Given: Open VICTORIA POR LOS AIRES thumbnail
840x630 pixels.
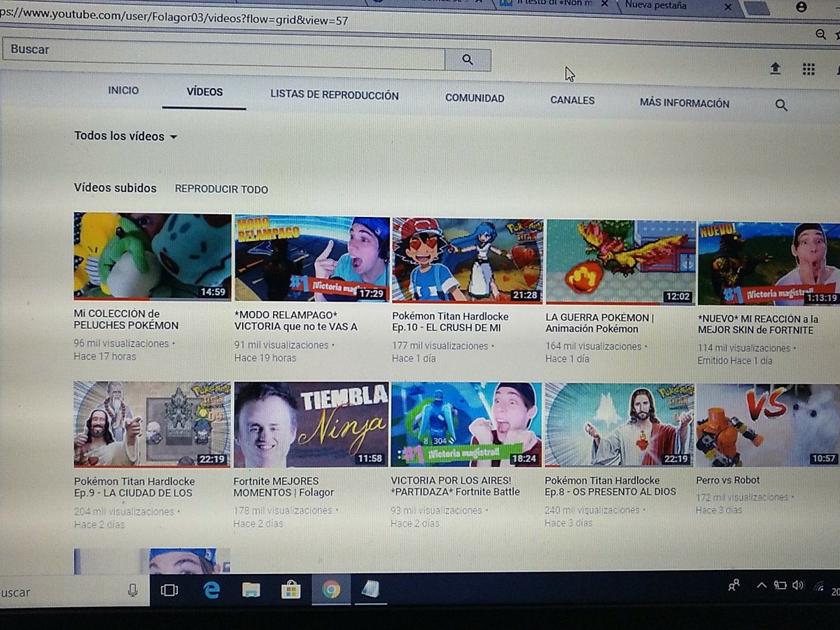Looking at the screenshot, I should [466, 424].
